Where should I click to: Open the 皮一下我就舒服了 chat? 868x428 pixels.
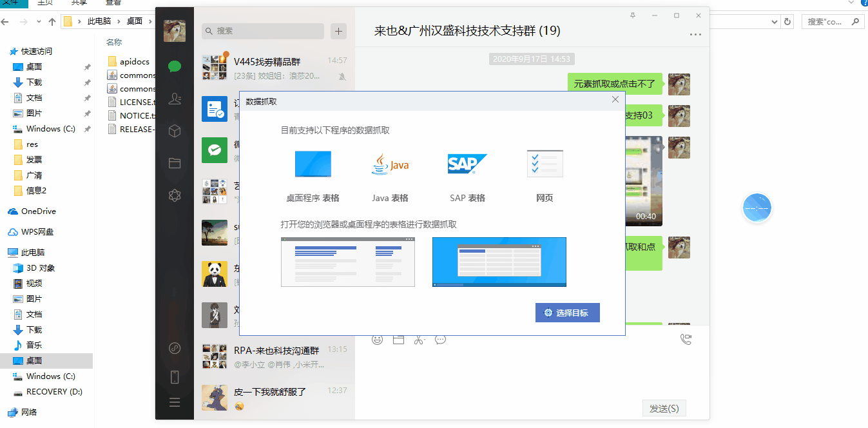(x=275, y=398)
